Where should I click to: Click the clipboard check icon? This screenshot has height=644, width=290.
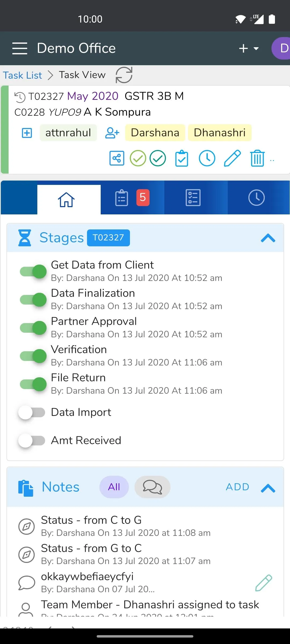[x=182, y=158]
